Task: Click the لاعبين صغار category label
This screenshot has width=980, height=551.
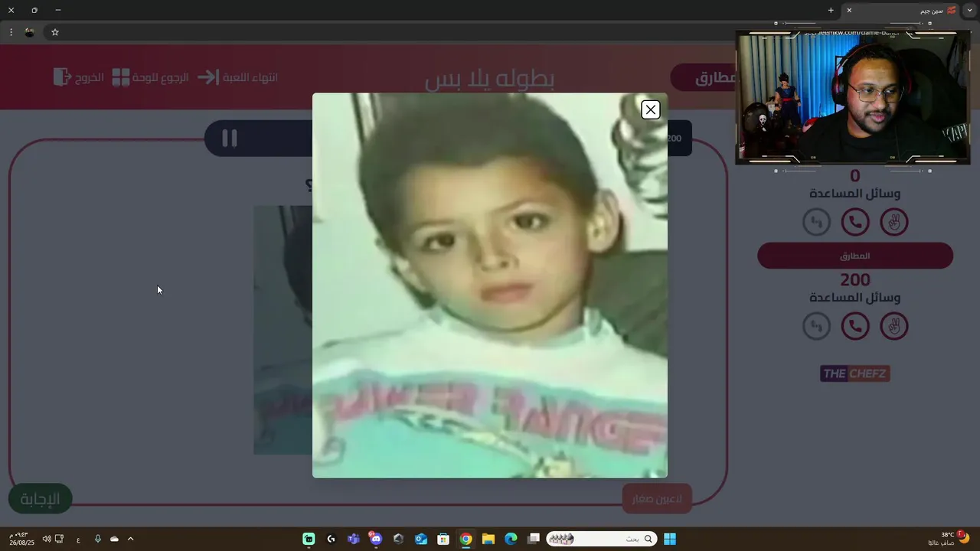Action: point(657,499)
